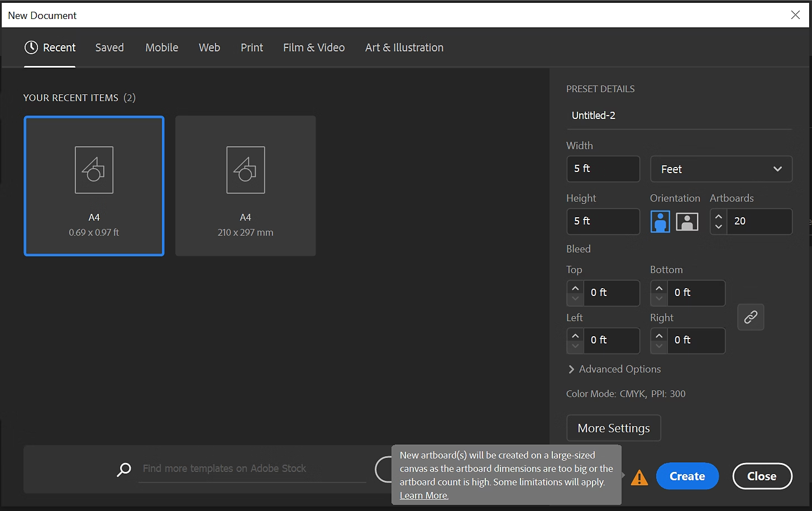
Task: Click the link bleed values chain icon
Action: tap(751, 317)
